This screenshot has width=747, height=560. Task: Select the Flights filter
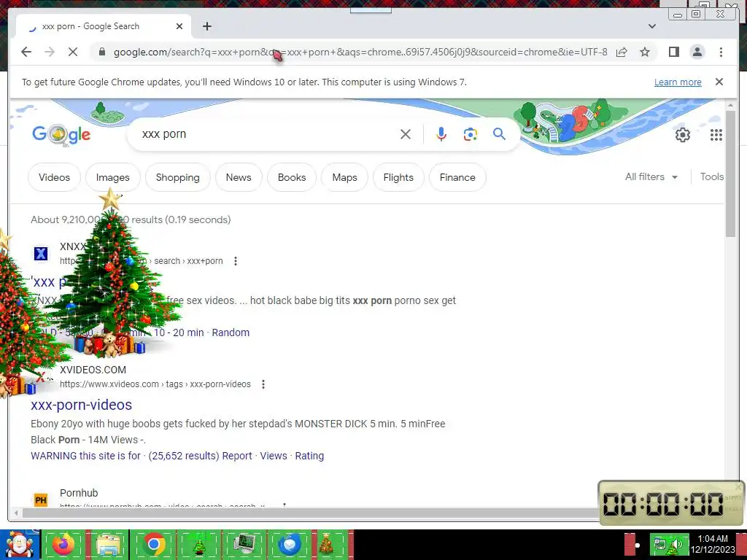click(398, 177)
